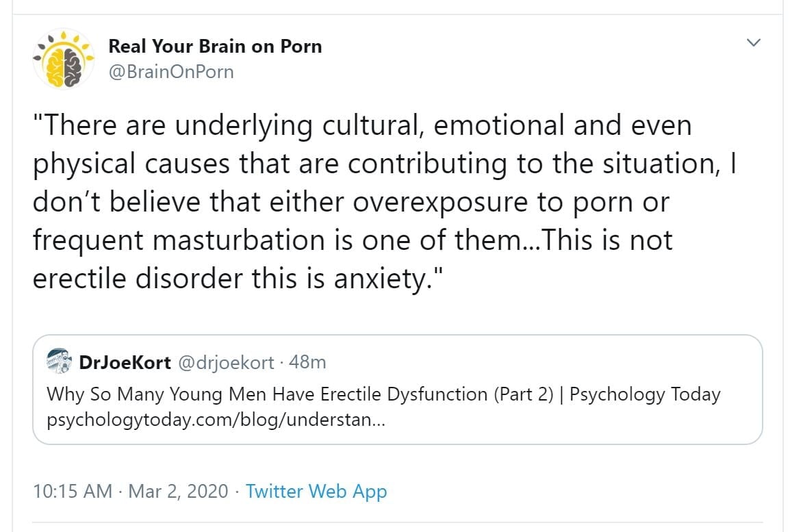Open the Real Your Brain on Porn profile name

215,47
